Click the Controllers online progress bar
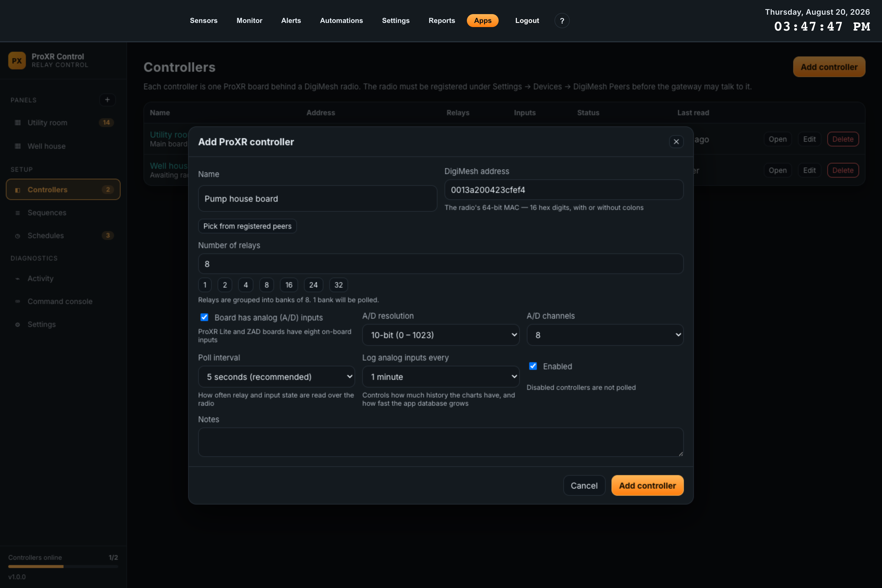 [63, 566]
